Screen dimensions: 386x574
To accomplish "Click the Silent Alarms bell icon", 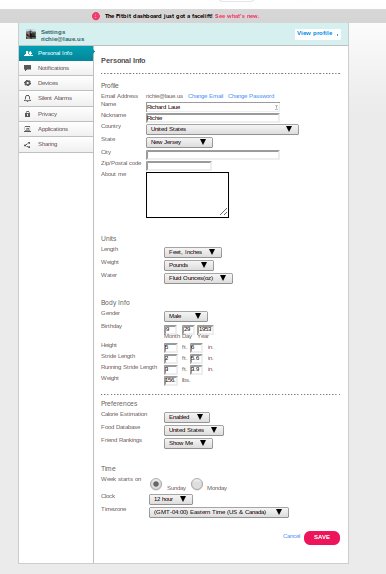I will pyautogui.click(x=27, y=98).
